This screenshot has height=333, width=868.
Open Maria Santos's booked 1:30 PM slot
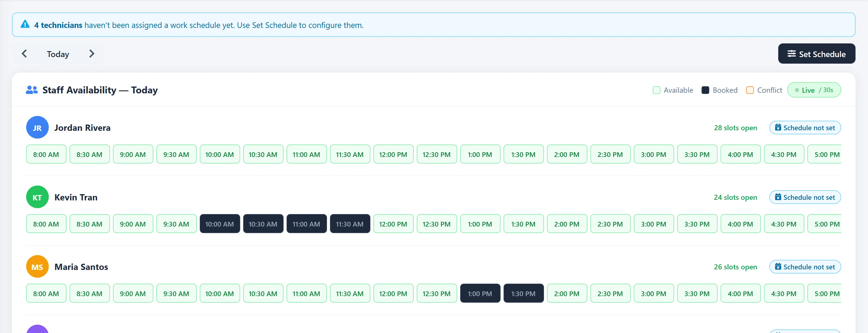click(x=524, y=293)
